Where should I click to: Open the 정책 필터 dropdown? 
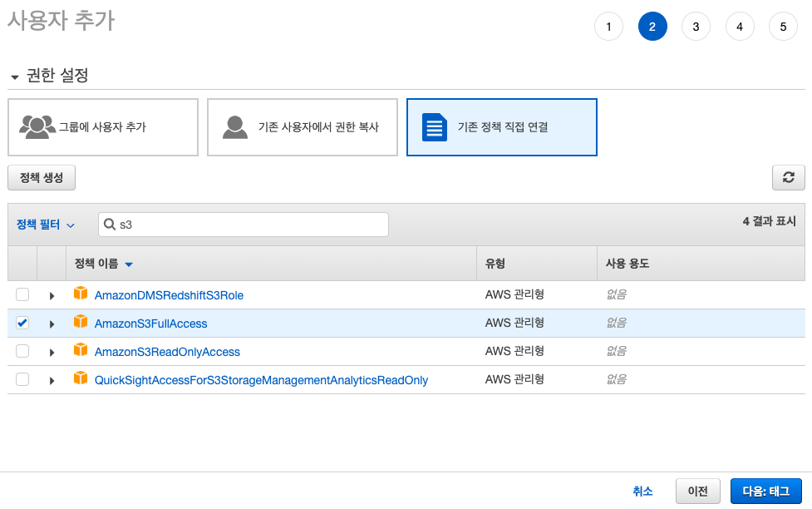pos(46,224)
